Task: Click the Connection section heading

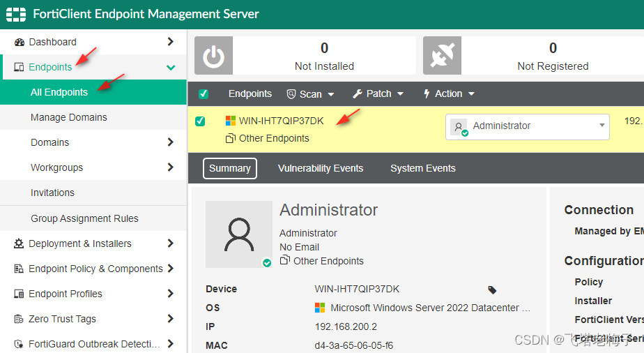Action: 599,210
